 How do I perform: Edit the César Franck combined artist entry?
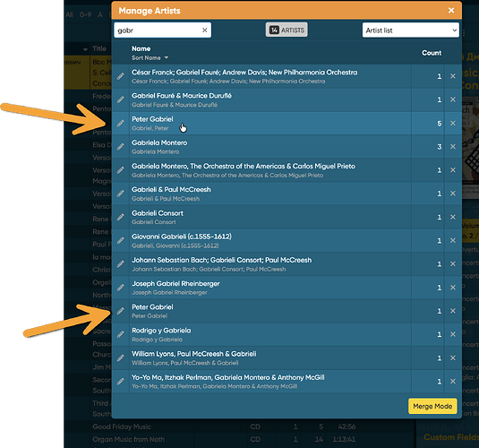(x=121, y=76)
